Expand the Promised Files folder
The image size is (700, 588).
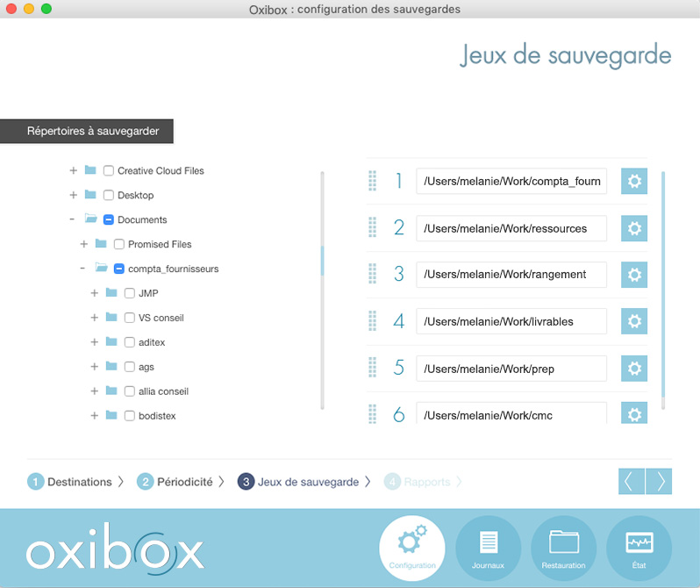(x=83, y=244)
